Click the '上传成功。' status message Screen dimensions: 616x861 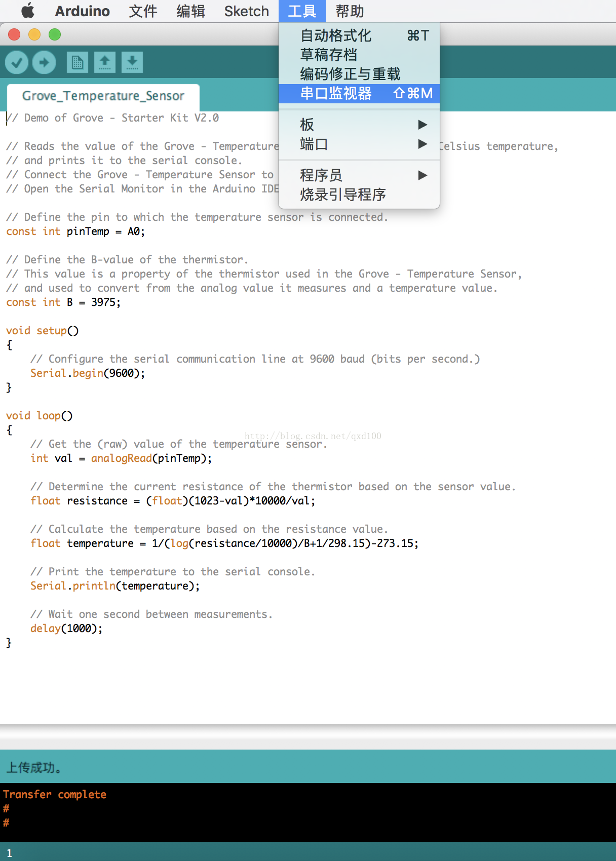pos(33,767)
